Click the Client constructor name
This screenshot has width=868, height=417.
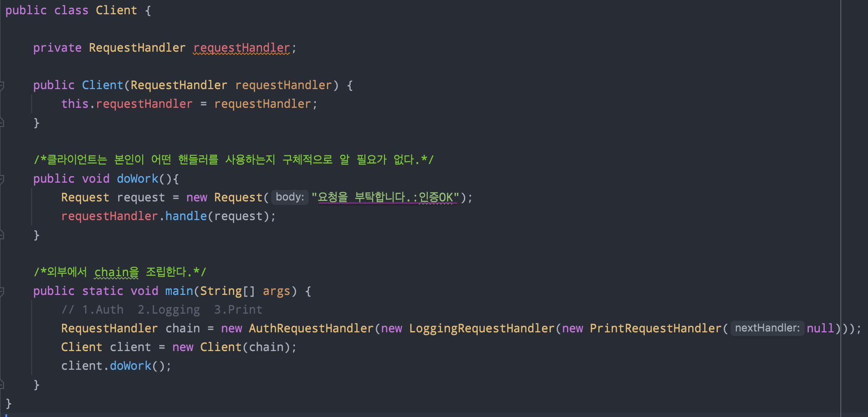tap(103, 85)
